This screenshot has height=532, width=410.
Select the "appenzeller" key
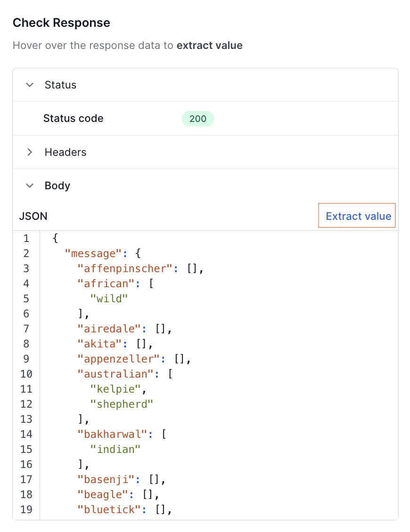pyautogui.click(x=119, y=359)
